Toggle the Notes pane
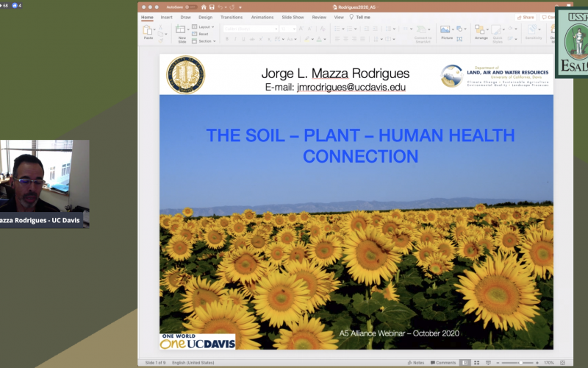 click(x=416, y=363)
